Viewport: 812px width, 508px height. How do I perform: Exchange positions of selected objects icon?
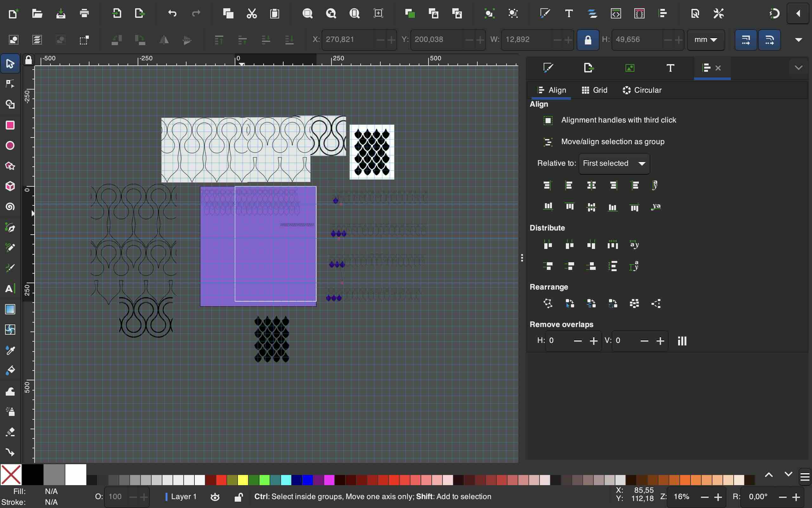coord(570,304)
